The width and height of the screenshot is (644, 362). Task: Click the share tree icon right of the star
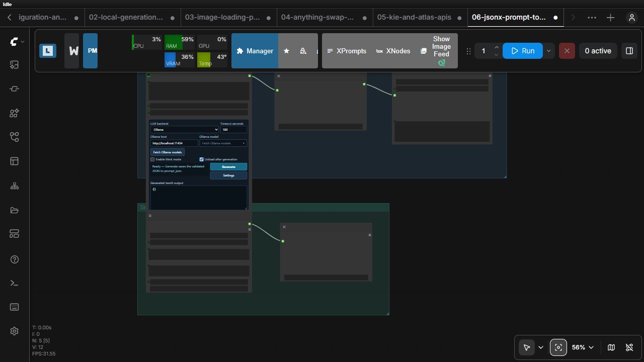pos(303,51)
